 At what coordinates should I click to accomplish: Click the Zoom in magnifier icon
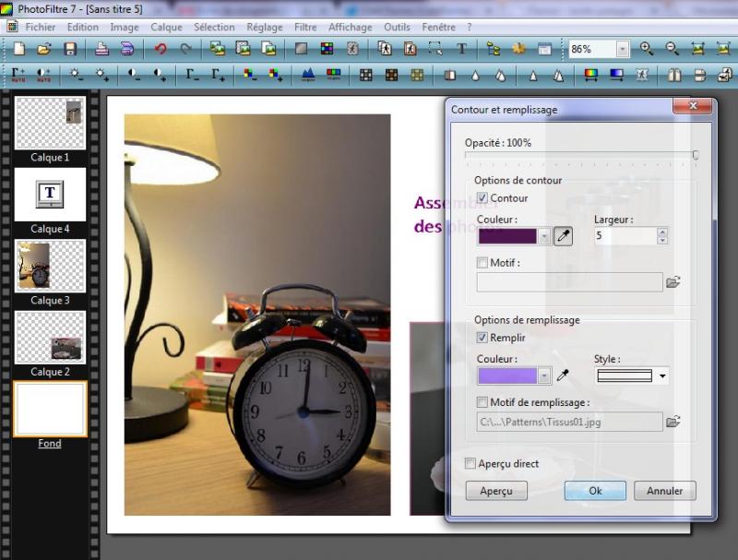(647, 49)
